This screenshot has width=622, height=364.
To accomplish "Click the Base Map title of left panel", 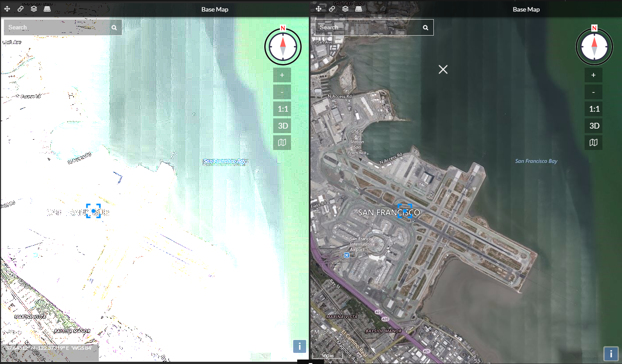I will click(214, 9).
